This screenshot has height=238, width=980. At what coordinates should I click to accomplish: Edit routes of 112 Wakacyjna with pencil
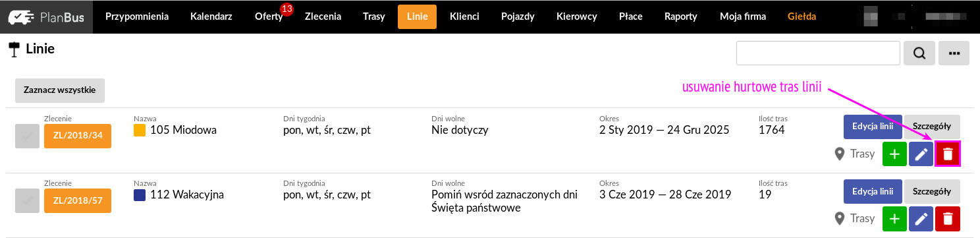(921, 218)
